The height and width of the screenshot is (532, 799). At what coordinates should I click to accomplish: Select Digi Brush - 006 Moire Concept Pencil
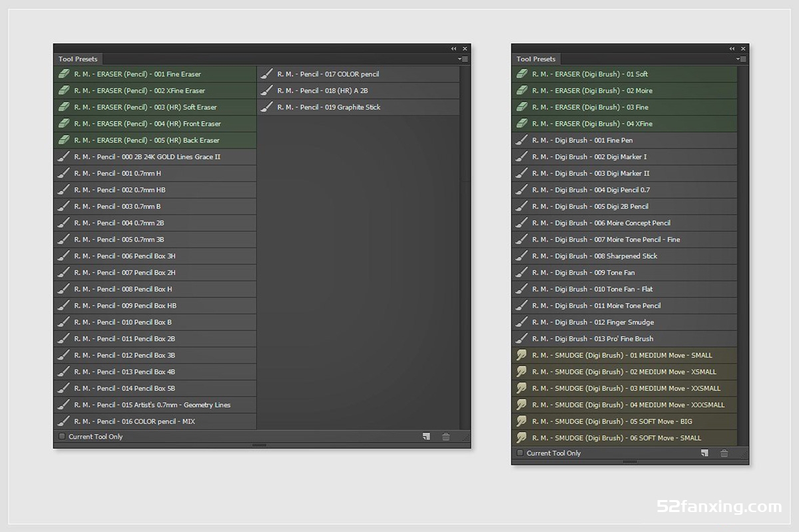[x=625, y=223]
